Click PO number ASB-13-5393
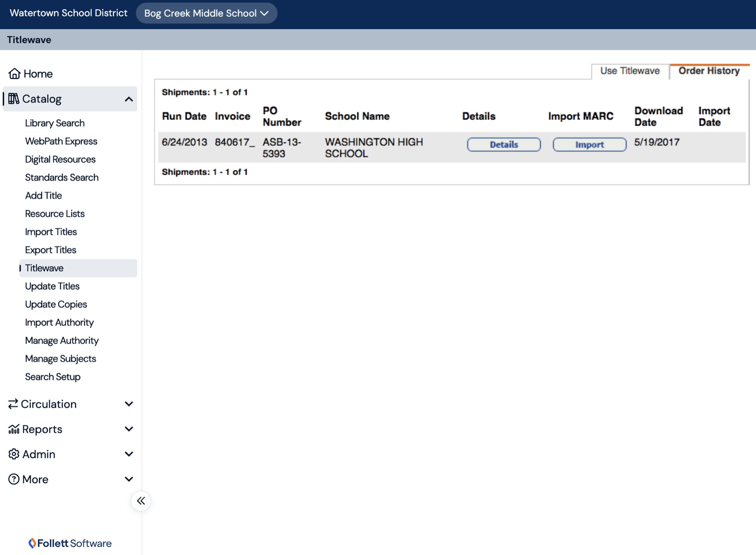This screenshot has height=555, width=756. (x=281, y=148)
